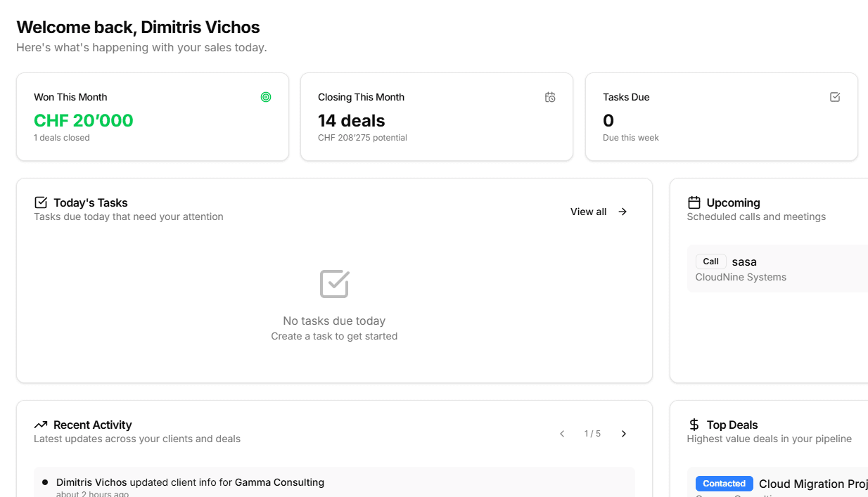
Task: Click the recent activity entry by Dimitris Vichos
Action: pyautogui.click(x=334, y=482)
